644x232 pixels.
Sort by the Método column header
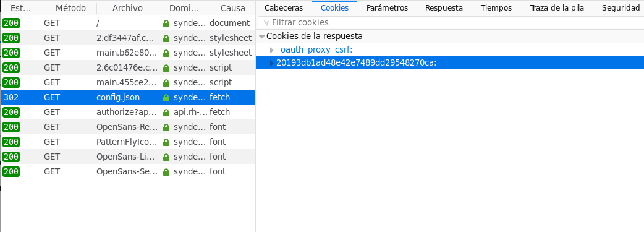coord(70,8)
